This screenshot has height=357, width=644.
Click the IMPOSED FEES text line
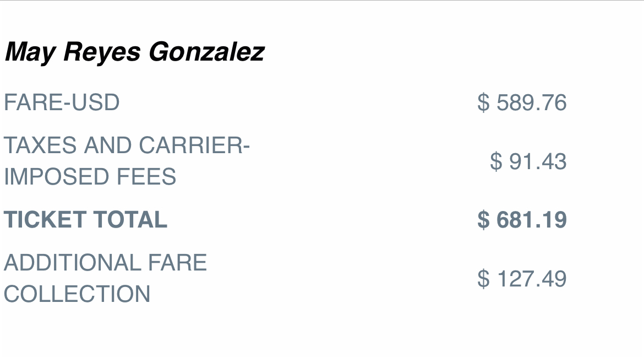90,176
